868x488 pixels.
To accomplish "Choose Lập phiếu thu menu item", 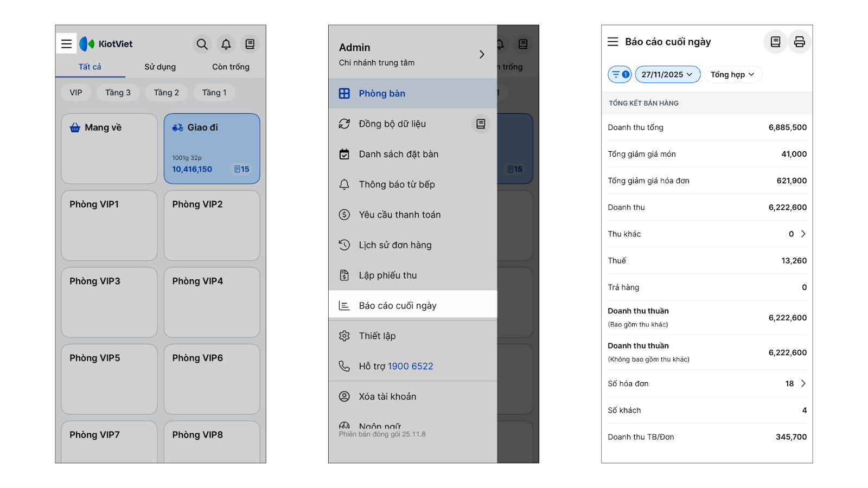I will [413, 275].
